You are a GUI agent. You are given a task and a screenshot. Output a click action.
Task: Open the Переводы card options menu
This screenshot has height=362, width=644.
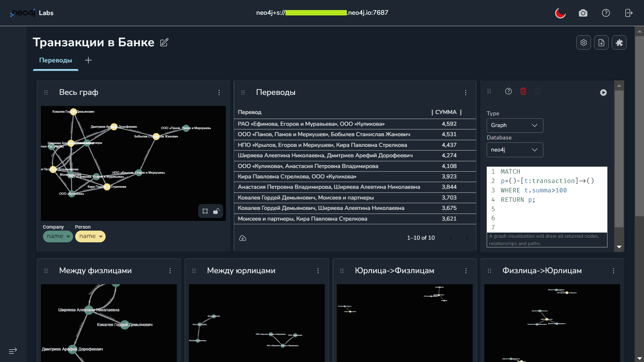pos(466,93)
